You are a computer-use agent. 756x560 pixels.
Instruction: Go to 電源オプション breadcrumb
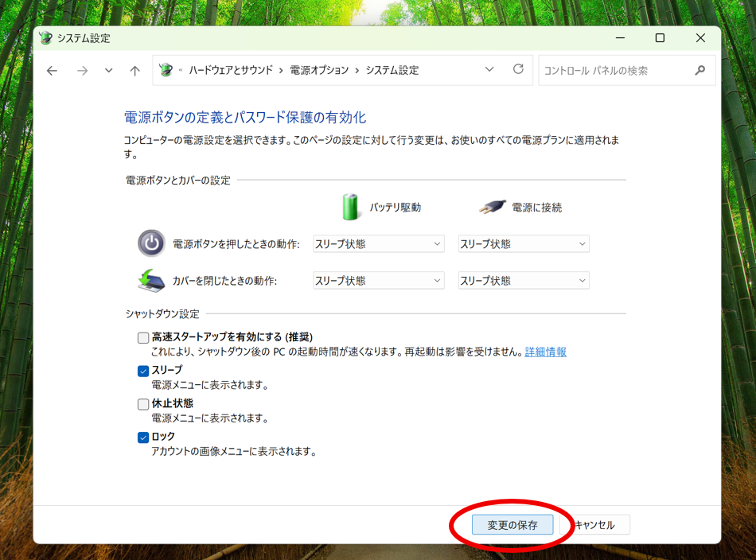pos(319,70)
